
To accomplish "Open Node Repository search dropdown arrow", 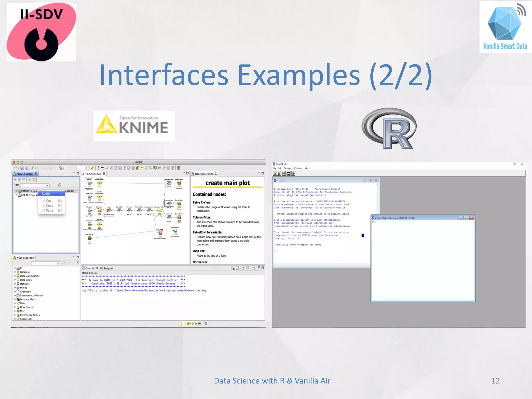I will click(59, 263).
